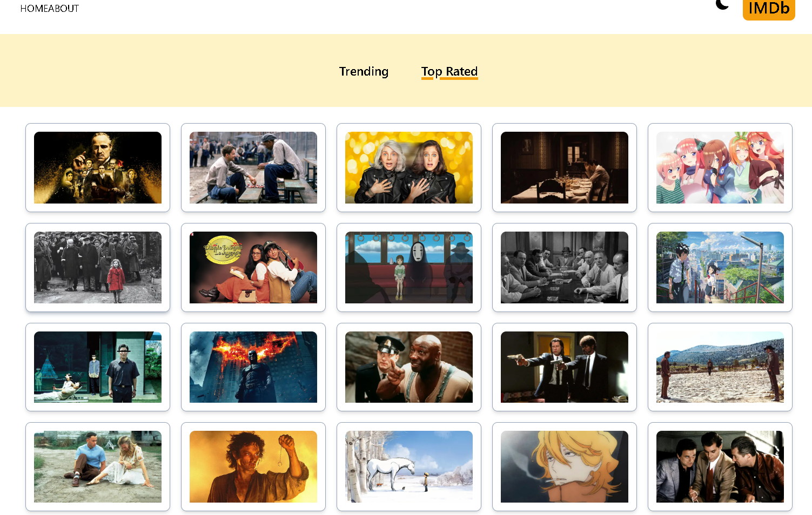Choose the jury men around table card
The width and height of the screenshot is (812, 515).
565,267
